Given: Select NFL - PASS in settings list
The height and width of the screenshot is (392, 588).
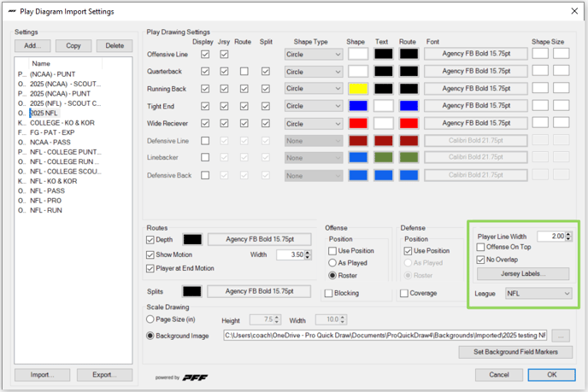Looking at the screenshot, I should click(x=47, y=190).
